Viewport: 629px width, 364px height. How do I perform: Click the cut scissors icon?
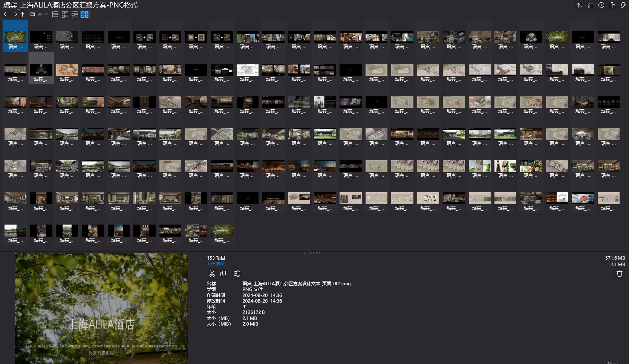(x=212, y=274)
